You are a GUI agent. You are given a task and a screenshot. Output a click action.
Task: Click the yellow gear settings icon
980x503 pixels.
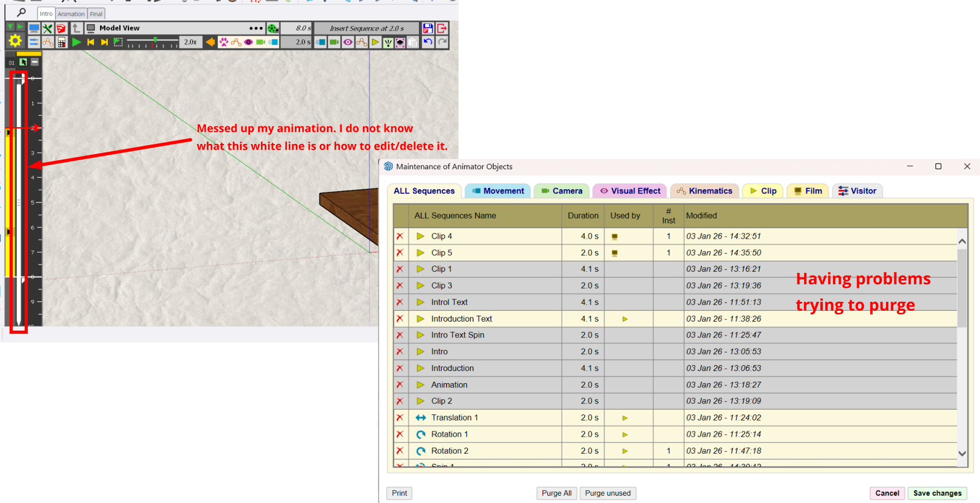pos(15,41)
